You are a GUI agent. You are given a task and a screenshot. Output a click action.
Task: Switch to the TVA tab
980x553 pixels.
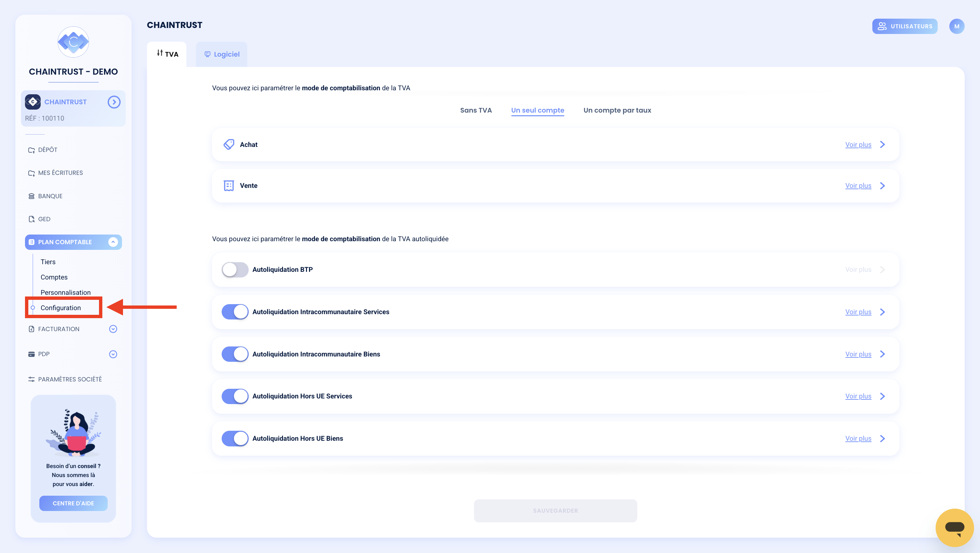(167, 54)
